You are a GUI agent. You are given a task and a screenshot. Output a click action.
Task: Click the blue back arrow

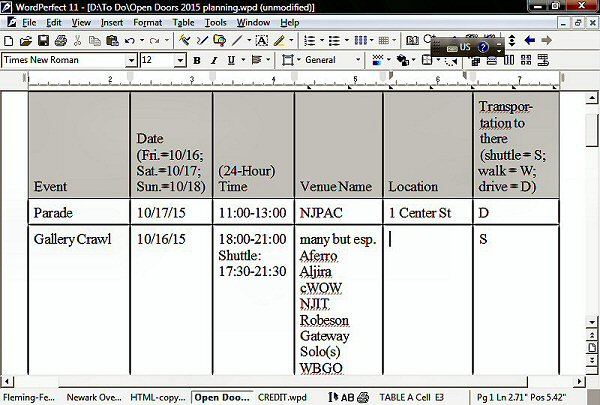(x=530, y=41)
